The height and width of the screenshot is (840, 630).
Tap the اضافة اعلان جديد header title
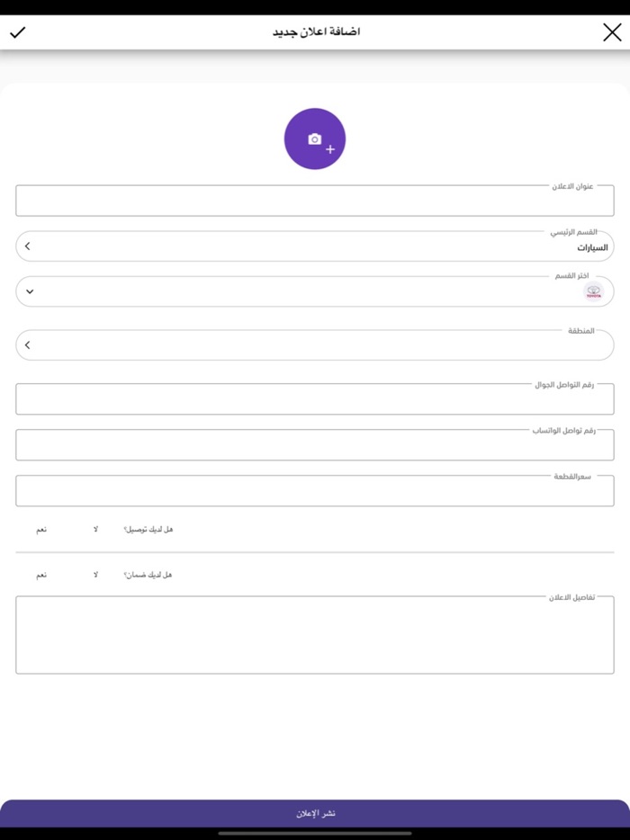[x=315, y=31]
